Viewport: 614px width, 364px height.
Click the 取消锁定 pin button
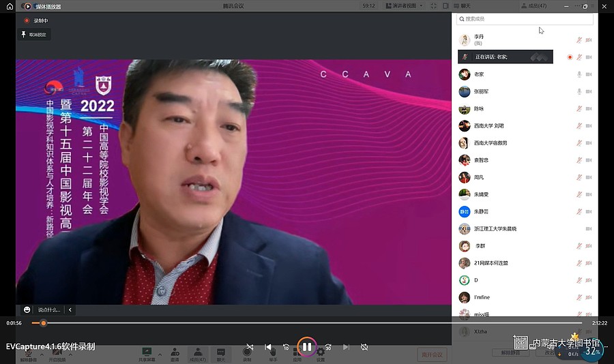pyautogui.click(x=34, y=35)
